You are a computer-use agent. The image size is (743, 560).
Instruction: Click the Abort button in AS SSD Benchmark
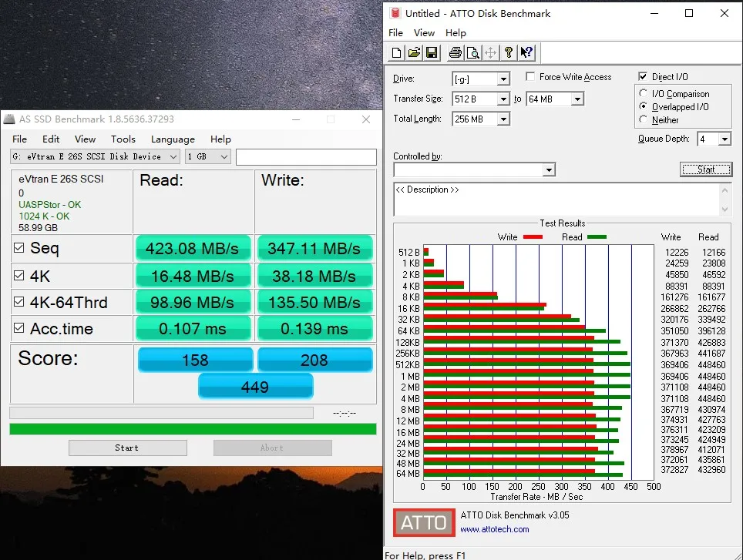click(x=273, y=448)
